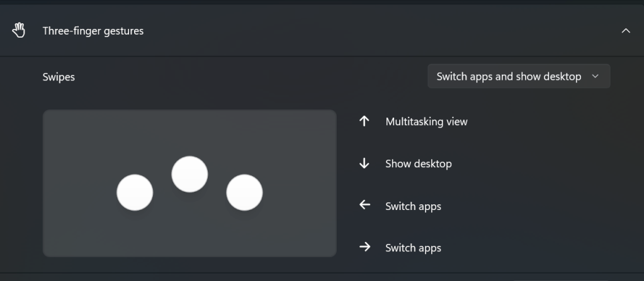Collapse the Three-finger gestures section using chevron
This screenshot has width=644, height=281.
click(625, 31)
